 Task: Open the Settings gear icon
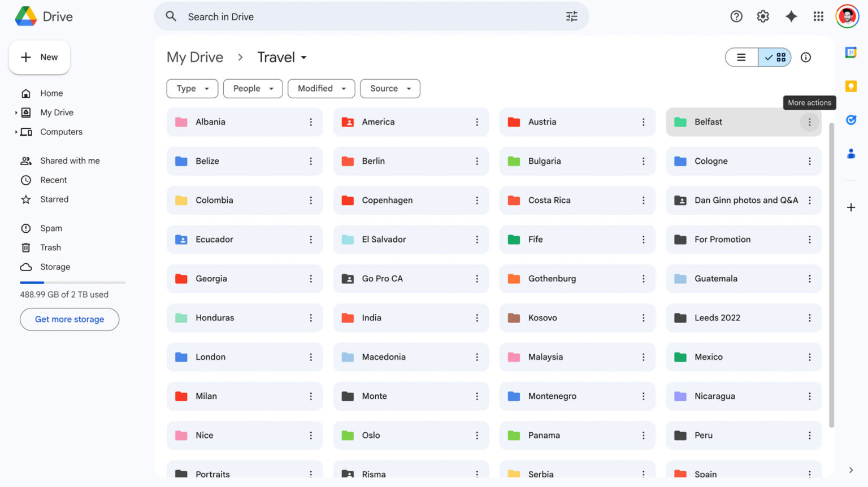(763, 16)
